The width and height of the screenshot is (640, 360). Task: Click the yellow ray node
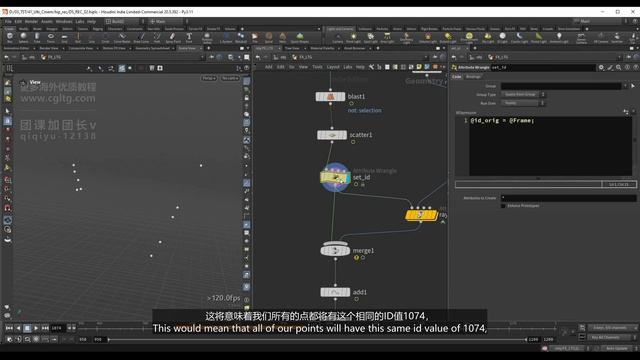[421, 215]
